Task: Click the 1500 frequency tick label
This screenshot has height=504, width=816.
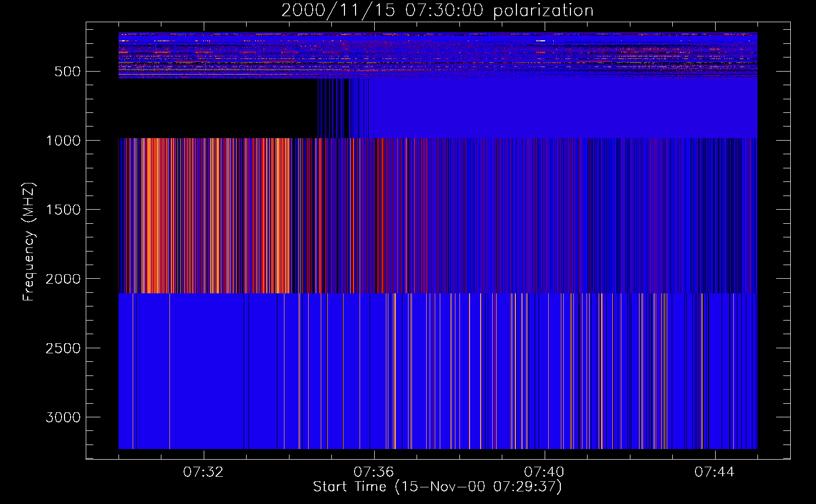Action: tap(63, 210)
